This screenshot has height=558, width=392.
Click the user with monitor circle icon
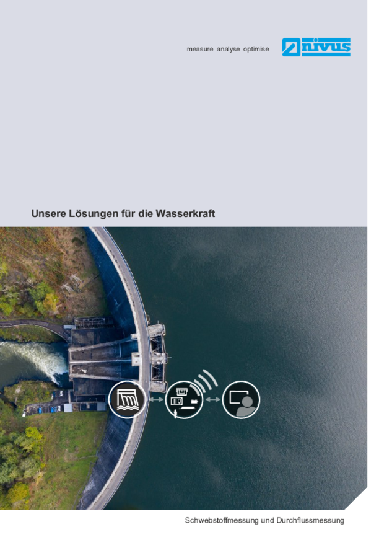tap(241, 400)
